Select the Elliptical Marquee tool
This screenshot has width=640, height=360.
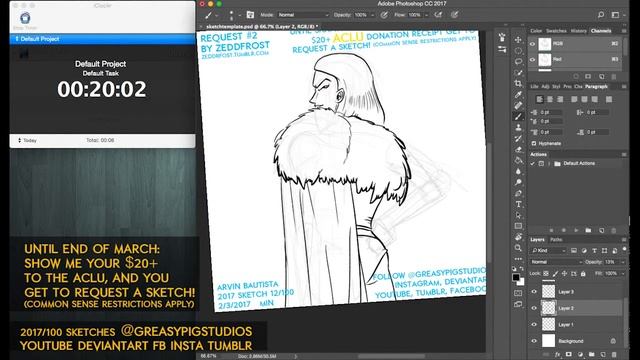[x=518, y=51]
